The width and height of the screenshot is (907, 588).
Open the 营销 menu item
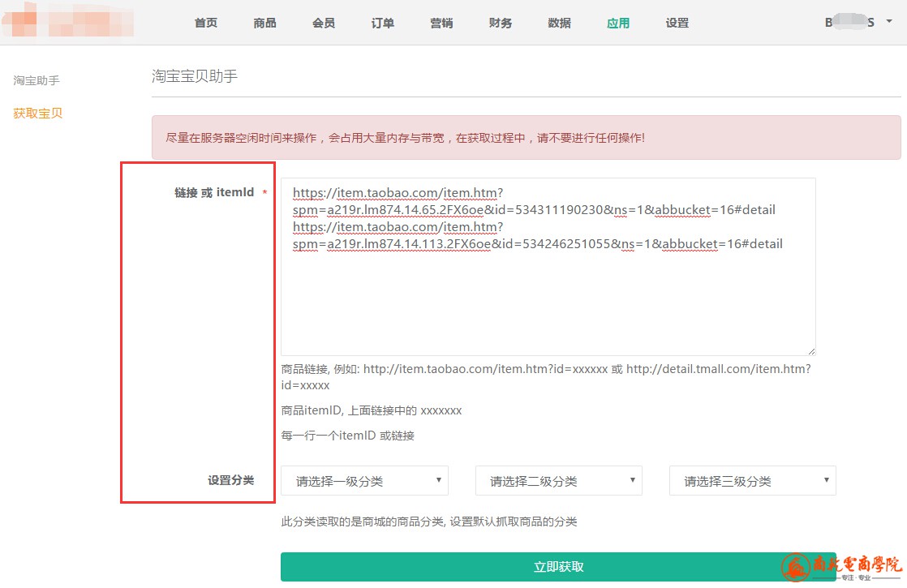point(442,24)
